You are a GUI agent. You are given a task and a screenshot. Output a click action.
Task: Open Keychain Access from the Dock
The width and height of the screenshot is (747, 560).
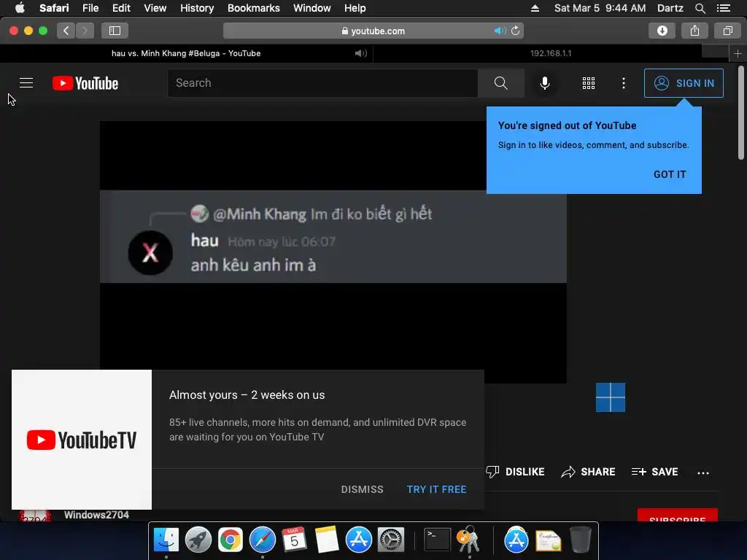468,540
